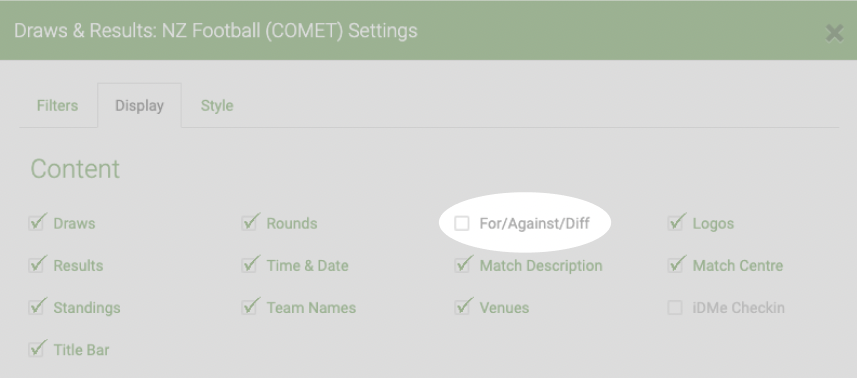
Task: Open the Style tab
Action: (217, 105)
